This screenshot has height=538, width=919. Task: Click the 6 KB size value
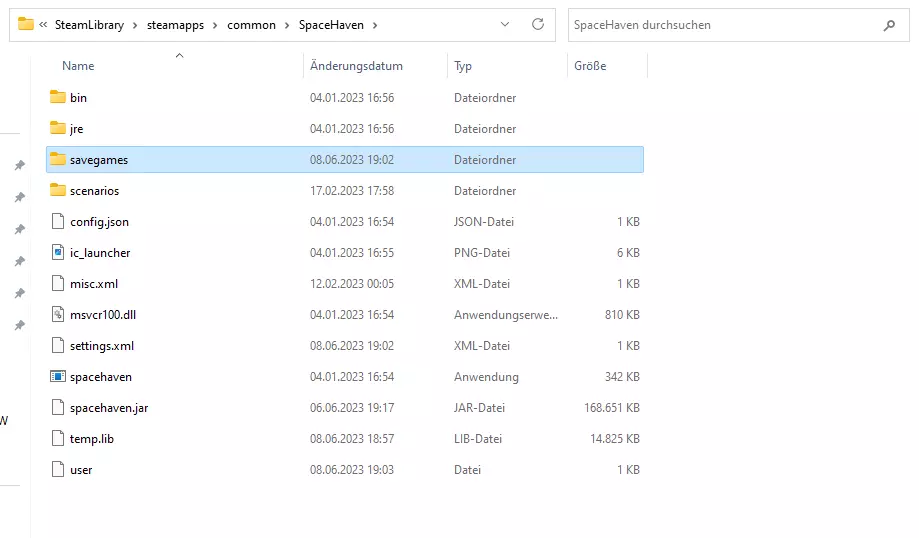click(x=628, y=253)
